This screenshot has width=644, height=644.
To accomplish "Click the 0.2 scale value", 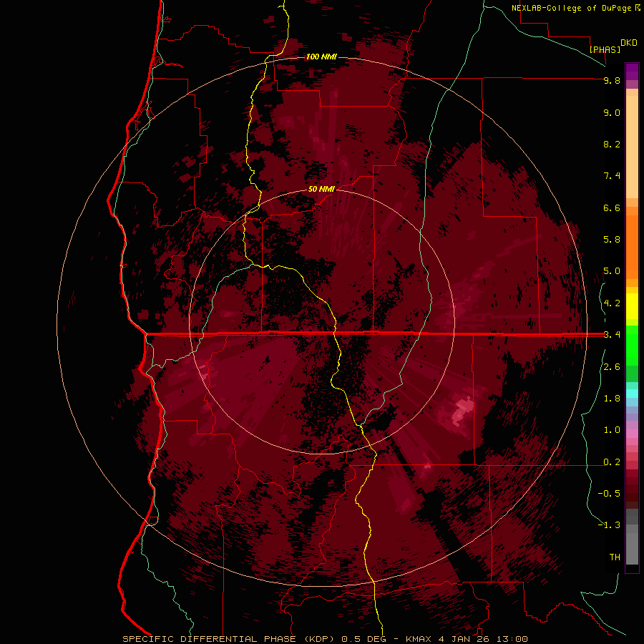I will [x=612, y=462].
